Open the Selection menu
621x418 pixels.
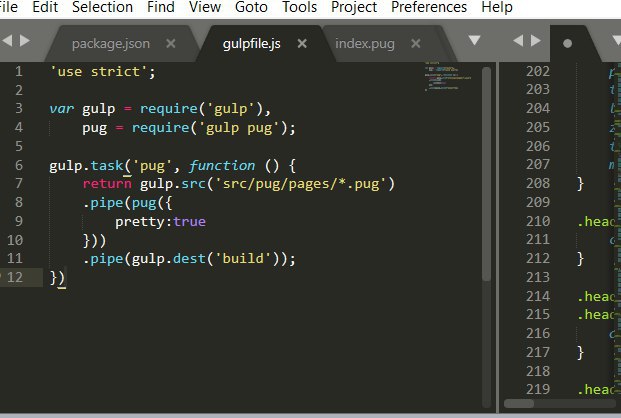102,7
